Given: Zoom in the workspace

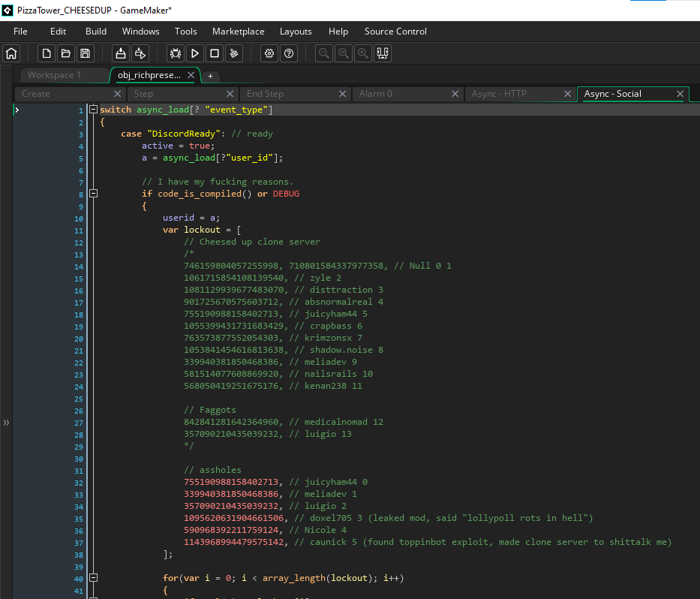Looking at the screenshot, I should (363, 53).
